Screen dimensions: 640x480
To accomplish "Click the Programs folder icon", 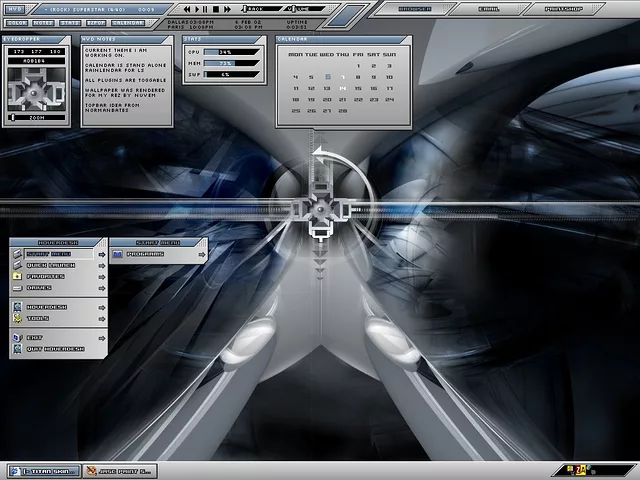I will (x=117, y=254).
